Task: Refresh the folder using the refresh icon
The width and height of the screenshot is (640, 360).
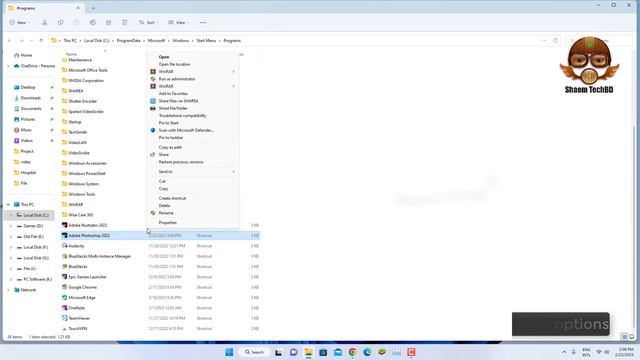Action: coord(555,41)
